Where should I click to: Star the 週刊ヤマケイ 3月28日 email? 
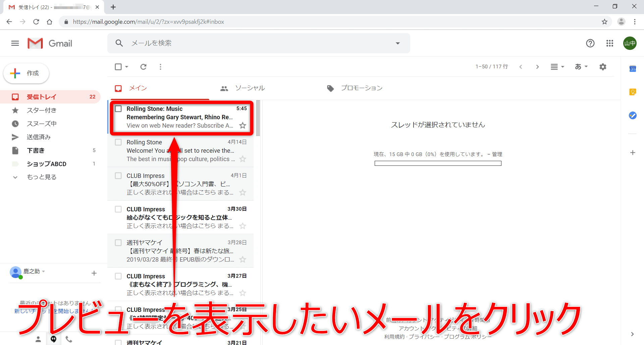coord(243,260)
